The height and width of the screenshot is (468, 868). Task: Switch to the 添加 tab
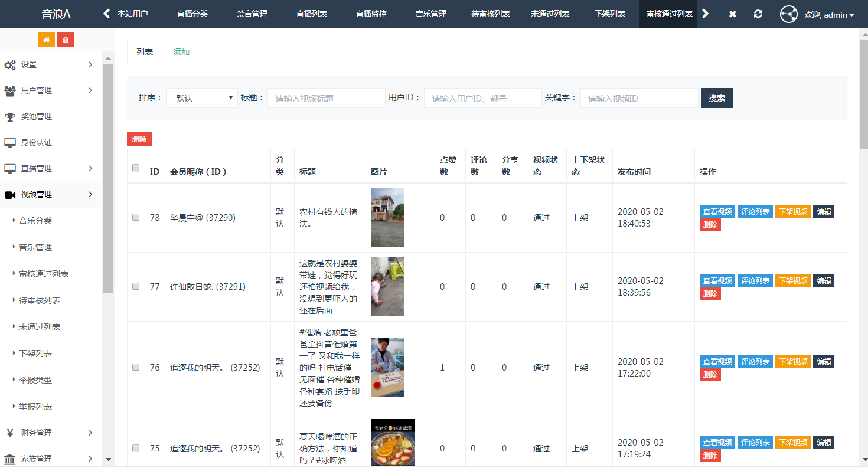pyautogui.click(x=181, y=52)
